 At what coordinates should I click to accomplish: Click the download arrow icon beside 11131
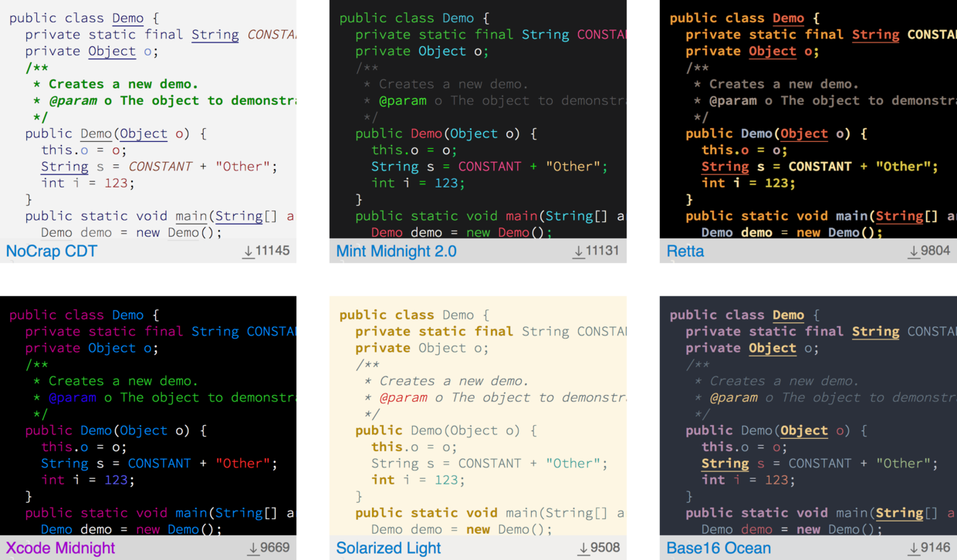(578, 251)
